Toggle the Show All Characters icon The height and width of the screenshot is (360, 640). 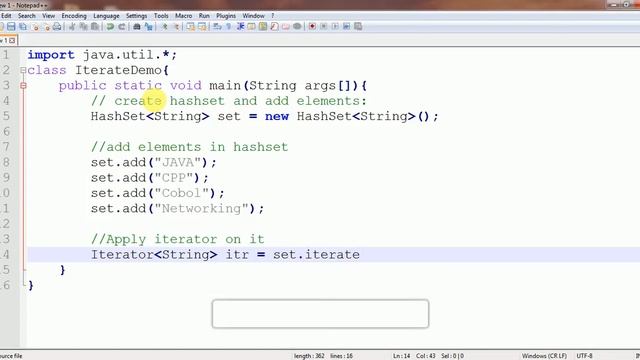(x=229, y=27)
